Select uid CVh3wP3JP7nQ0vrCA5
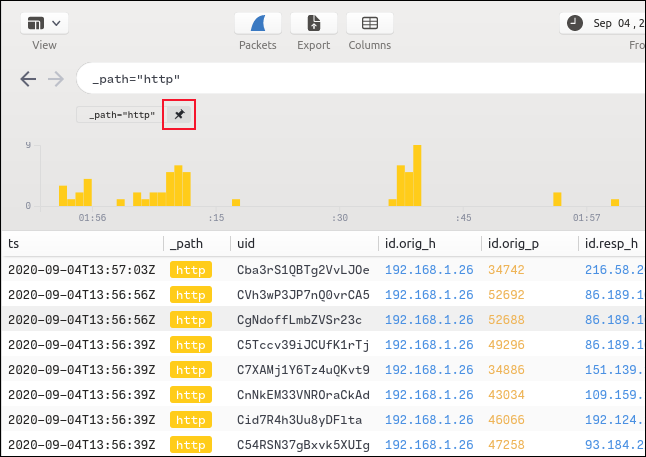The height and width of the screenshot is (457, 646). (x=303, y=295)
